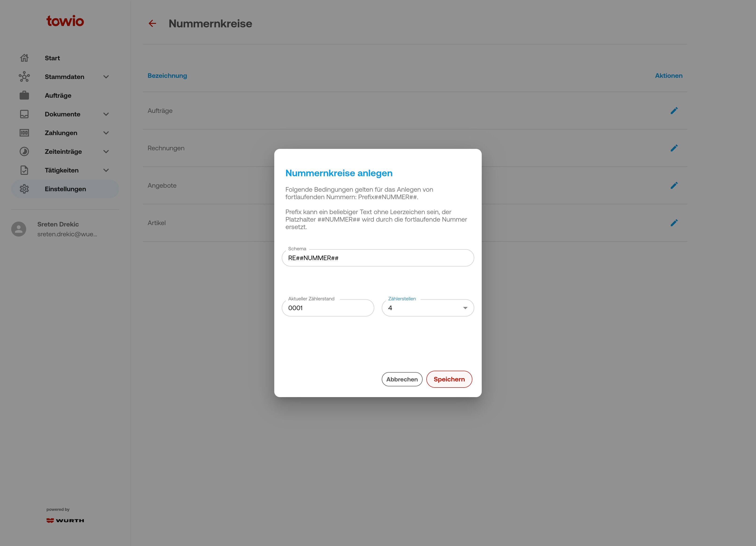
Task: Select the Artikel table row label
Action: tap(157, 223)
